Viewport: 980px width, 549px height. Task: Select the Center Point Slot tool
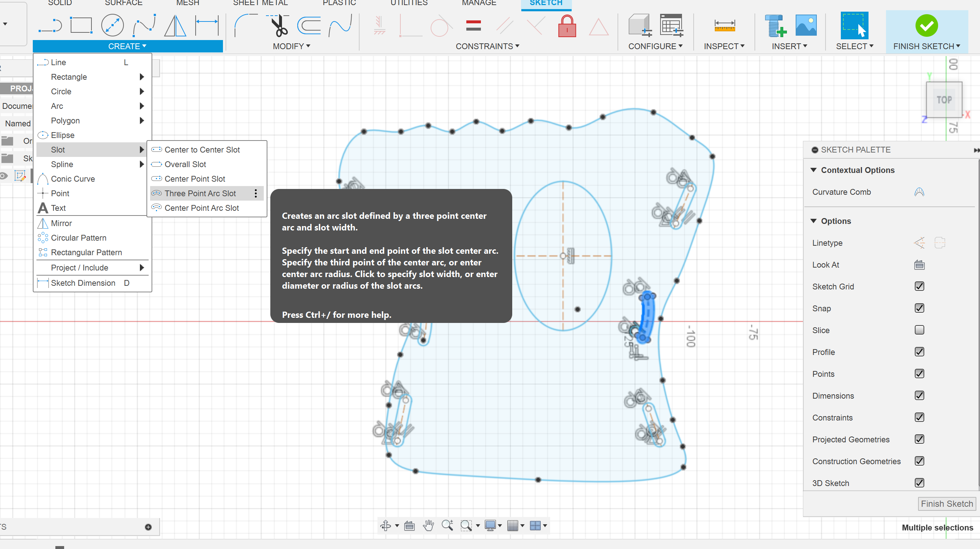195,178
